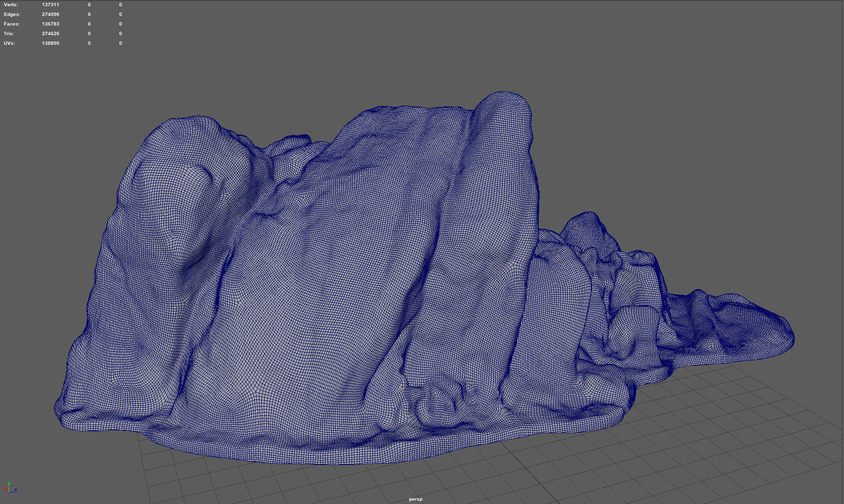Click the Edges label in the poly count
844x504 pixels.
point(12,14)
